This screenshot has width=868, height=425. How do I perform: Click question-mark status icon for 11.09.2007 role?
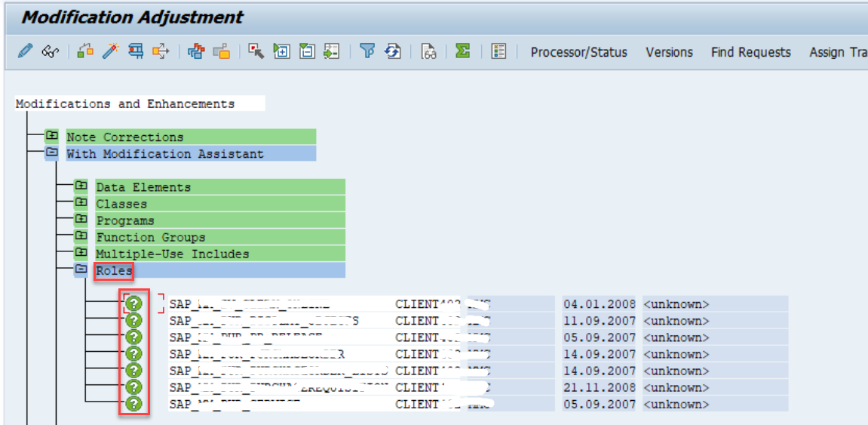tap(133, 320)
